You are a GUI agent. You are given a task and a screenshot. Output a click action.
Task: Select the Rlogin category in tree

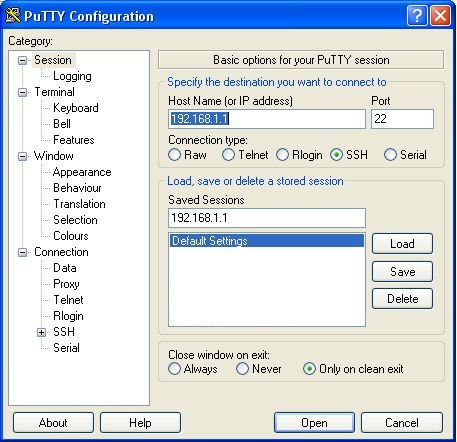click(x=68, y=316)
